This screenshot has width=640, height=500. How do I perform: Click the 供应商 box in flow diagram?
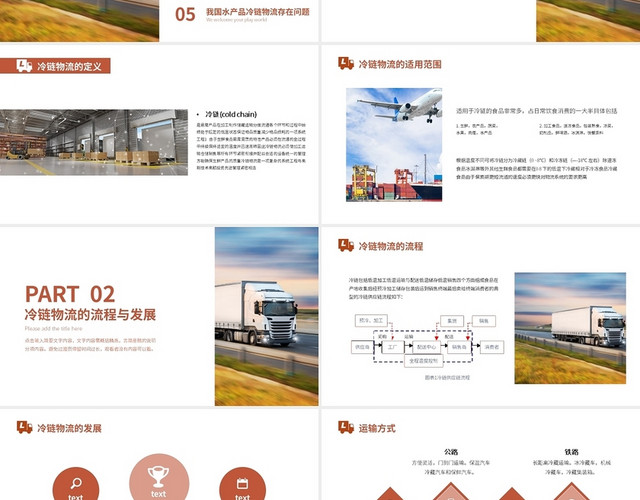coord(362,347)
